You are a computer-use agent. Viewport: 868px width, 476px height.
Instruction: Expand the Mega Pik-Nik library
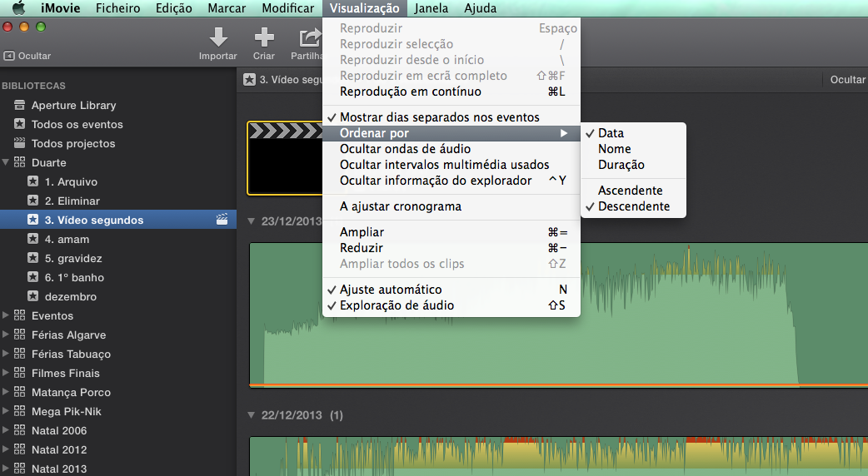pyautogui.click(x=6, y=411)
